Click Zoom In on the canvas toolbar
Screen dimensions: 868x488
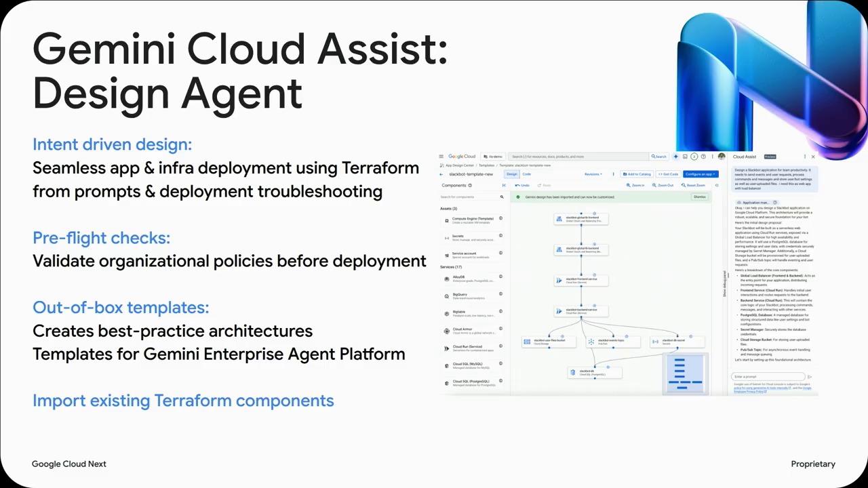(x=634, y=185)
